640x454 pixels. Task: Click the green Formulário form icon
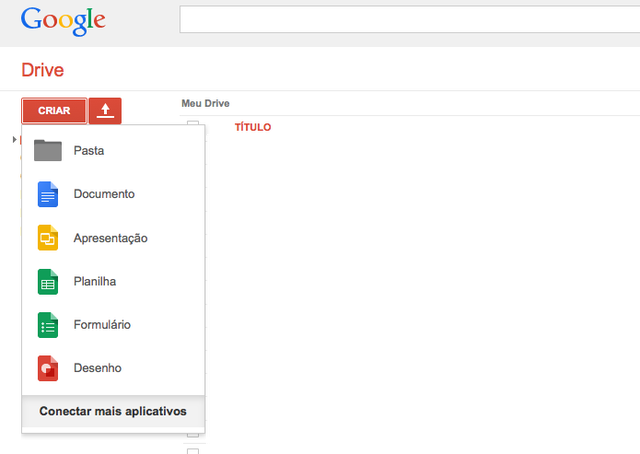pyautogui.click(x=48, y=325)
